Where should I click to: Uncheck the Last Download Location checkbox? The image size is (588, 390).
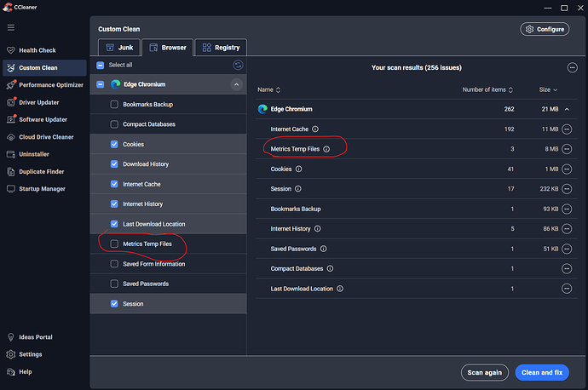(114, 224)
